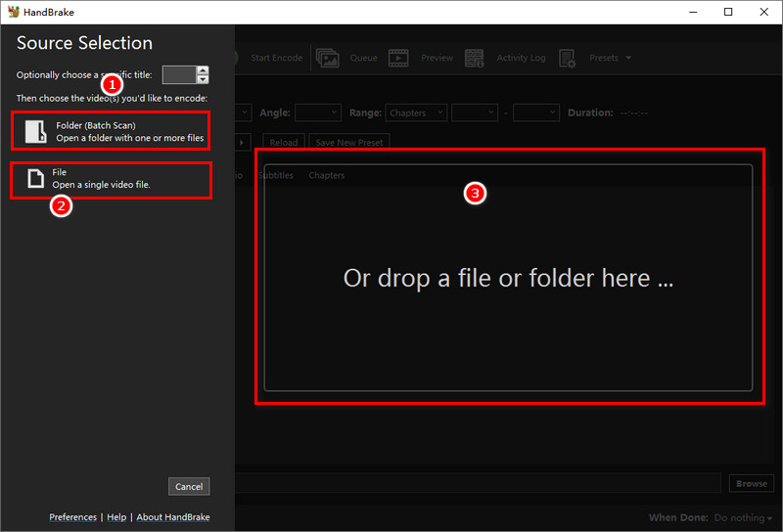
Task: Open the About HandBrake link
Action: [173, 517]
